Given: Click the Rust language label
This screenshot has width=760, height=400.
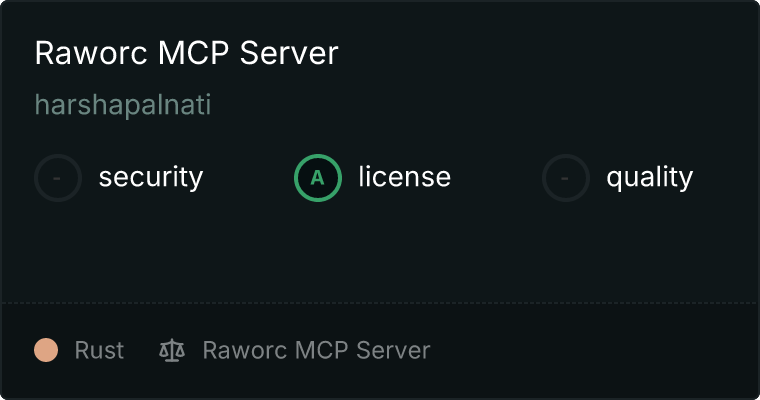Looking at the screenshot, I should point(99,350).
